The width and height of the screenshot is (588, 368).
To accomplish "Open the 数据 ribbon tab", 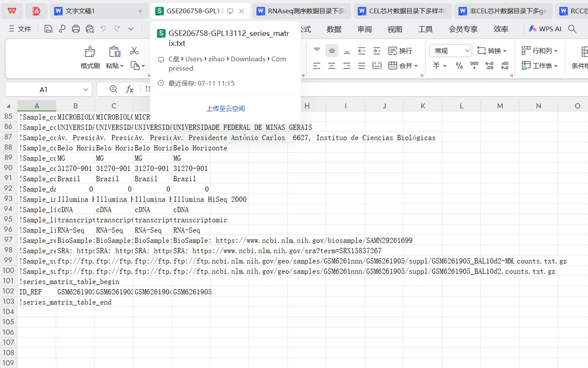I will (x=334, y=29).
